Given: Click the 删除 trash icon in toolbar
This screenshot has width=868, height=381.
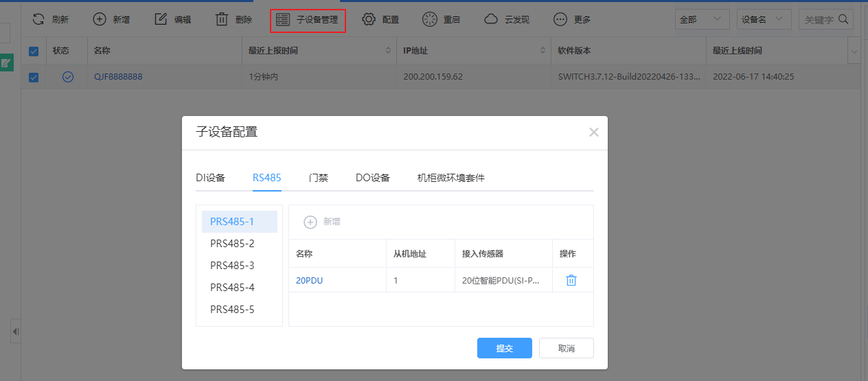Looking at the screenshot, I should click(x=222, y=19).
